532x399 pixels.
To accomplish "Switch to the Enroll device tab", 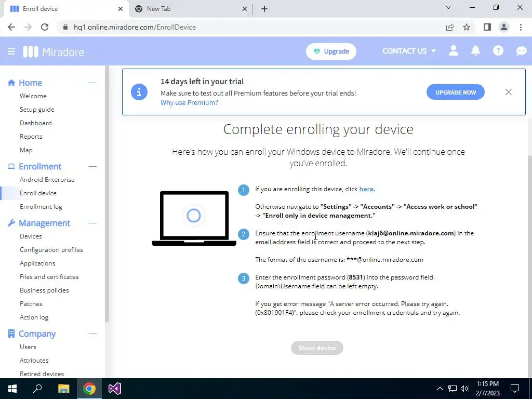I will 66,9.
